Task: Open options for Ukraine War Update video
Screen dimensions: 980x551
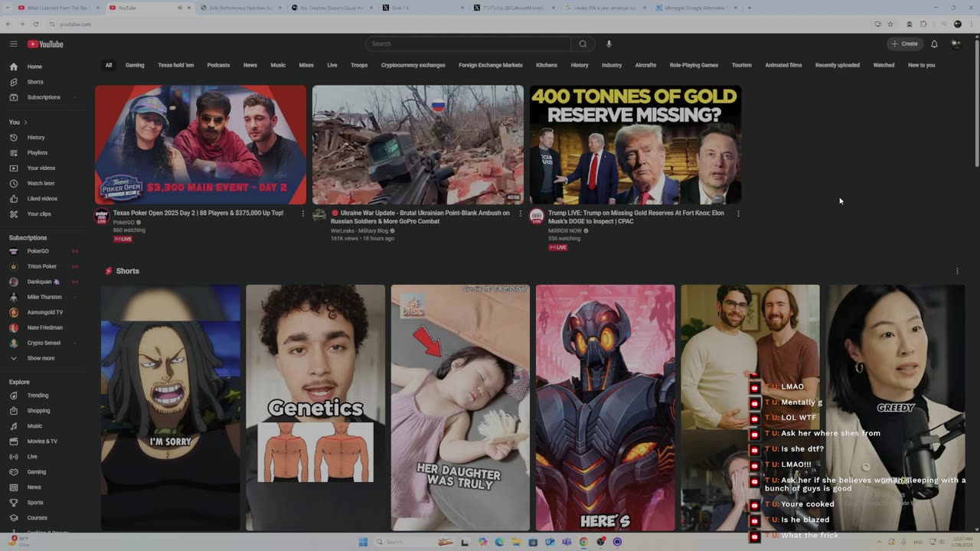Action: click(520, 214)
